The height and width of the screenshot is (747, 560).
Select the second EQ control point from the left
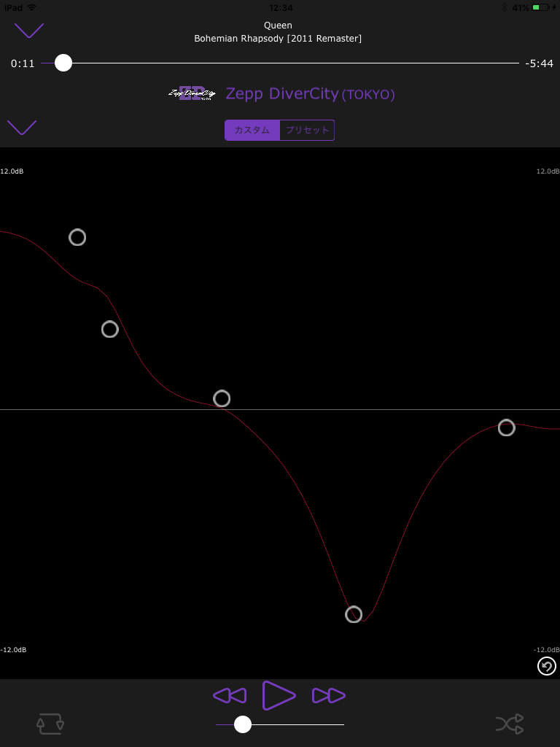pos(110,329)
